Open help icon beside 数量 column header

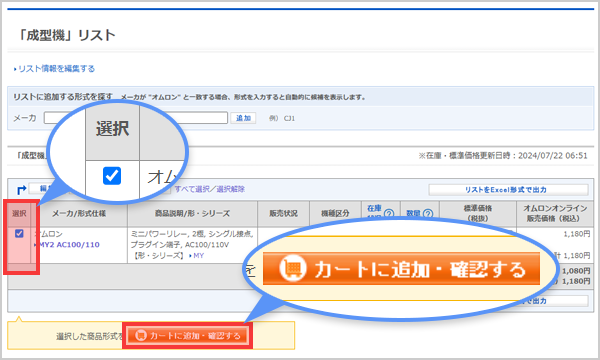(x=428, y=213)
